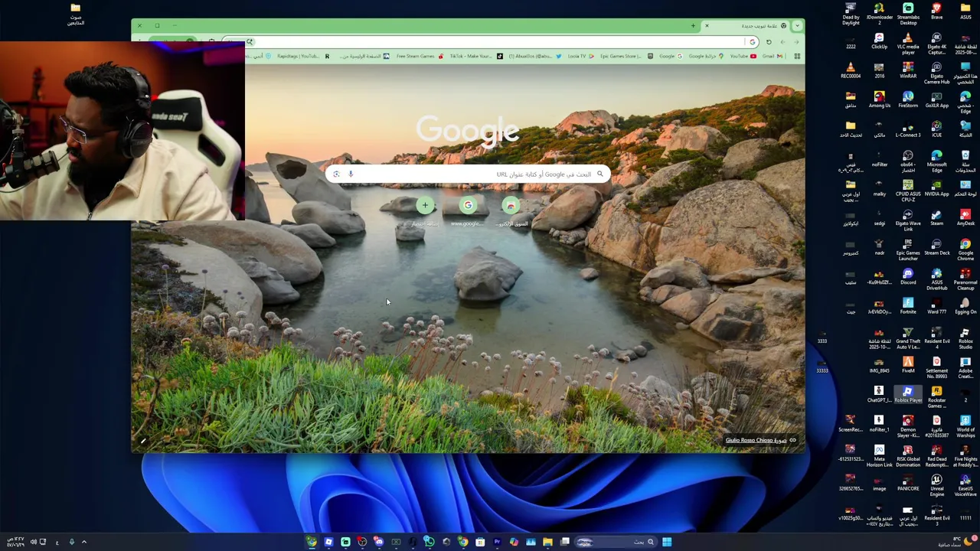The width and height of the screenshot is (980, 551).
Task: Select Roblox Player desktop icon
Action: 908,395
